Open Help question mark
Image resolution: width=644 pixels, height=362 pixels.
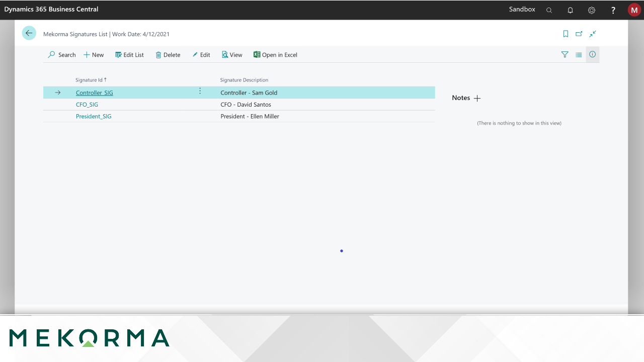point(613,10)
